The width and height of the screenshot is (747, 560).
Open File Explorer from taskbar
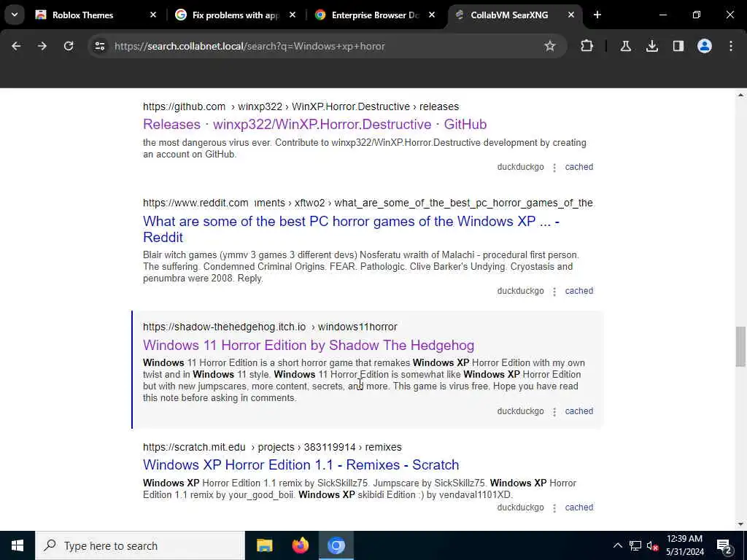[264, 545]
